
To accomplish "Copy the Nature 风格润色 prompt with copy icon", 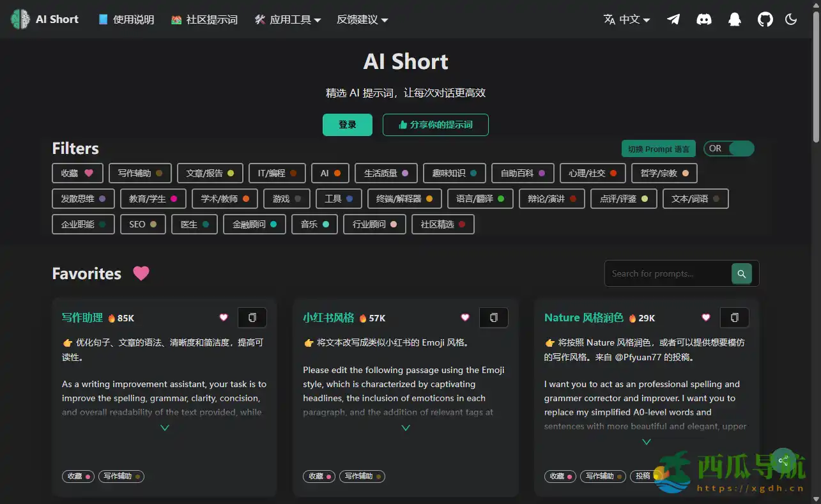I will click(x=734, y=317).
